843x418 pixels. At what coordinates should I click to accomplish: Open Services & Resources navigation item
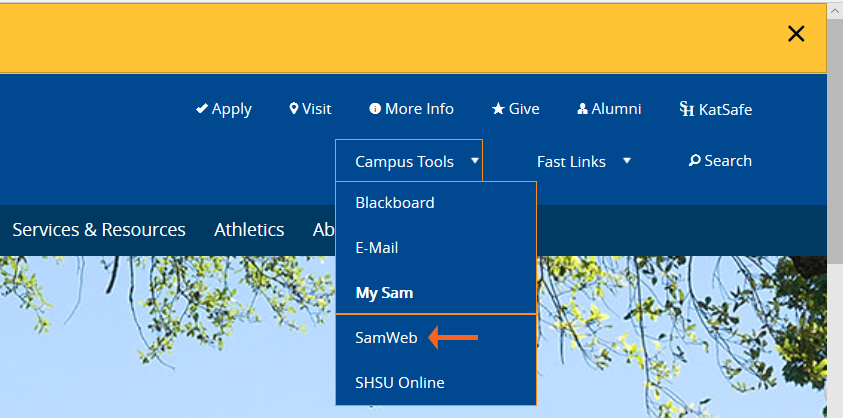point(99,230)
